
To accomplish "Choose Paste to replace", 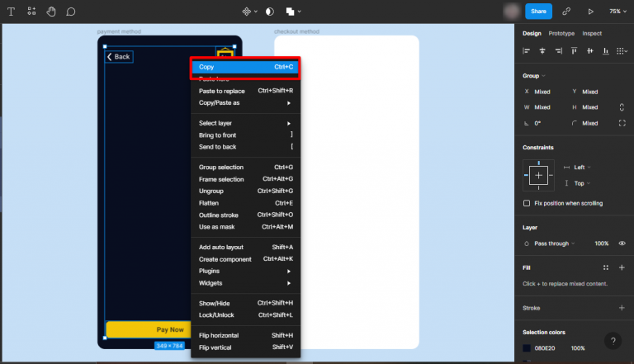I will pyautogui.click(x=245, y=91).
